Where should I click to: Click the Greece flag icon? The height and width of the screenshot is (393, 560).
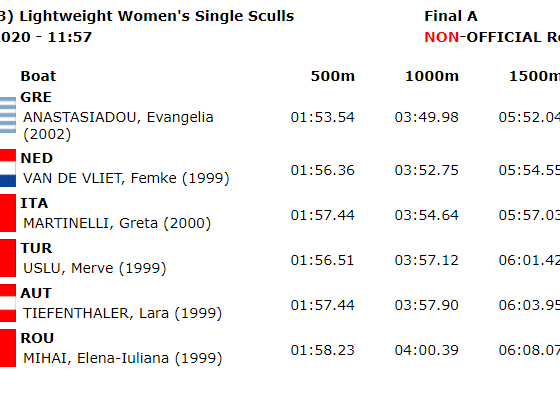[8, 115]
